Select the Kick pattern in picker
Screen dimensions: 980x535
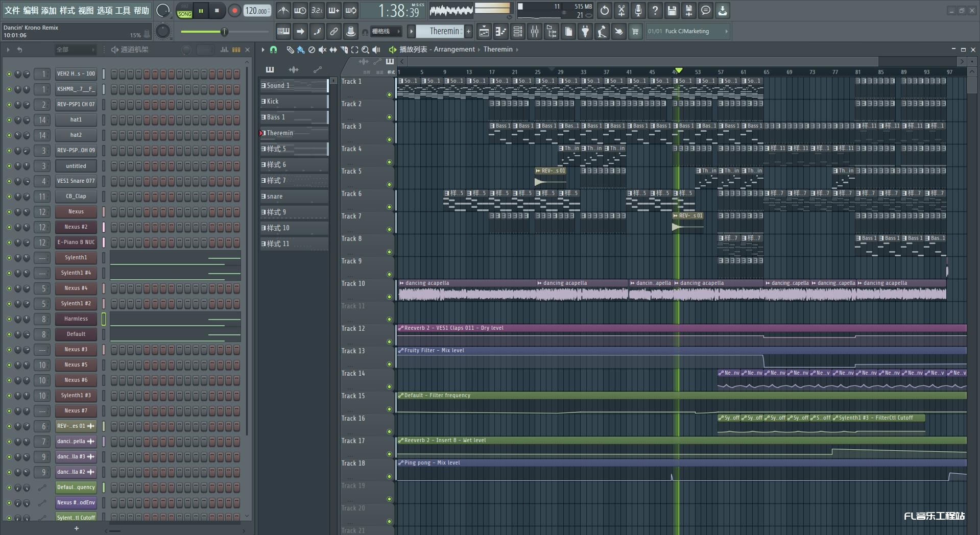294,102
